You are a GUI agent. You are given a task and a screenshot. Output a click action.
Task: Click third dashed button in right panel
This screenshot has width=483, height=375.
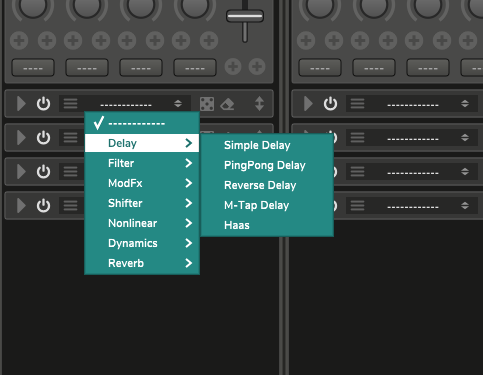tap(428, 68)
